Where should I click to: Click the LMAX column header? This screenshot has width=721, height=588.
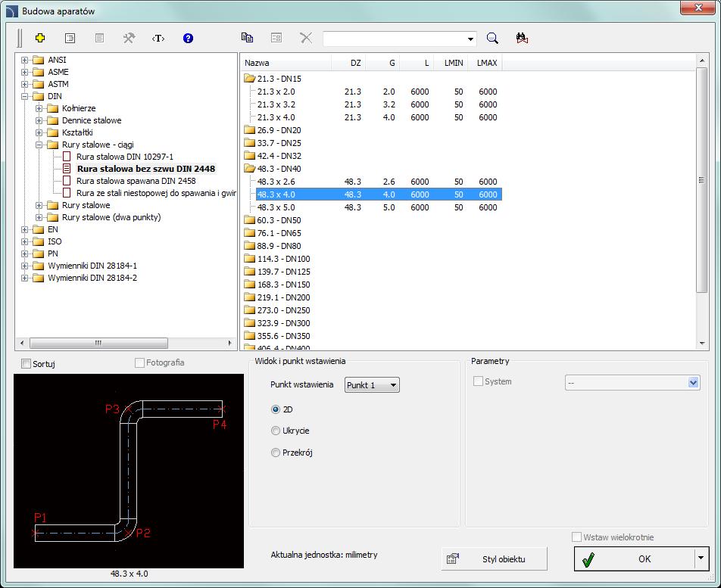coord(485,63)
